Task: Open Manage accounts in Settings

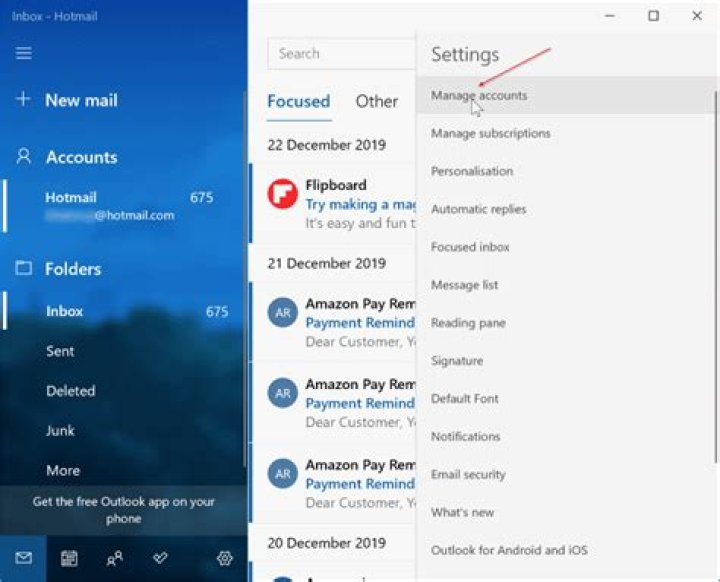Action: pos(479,96)
